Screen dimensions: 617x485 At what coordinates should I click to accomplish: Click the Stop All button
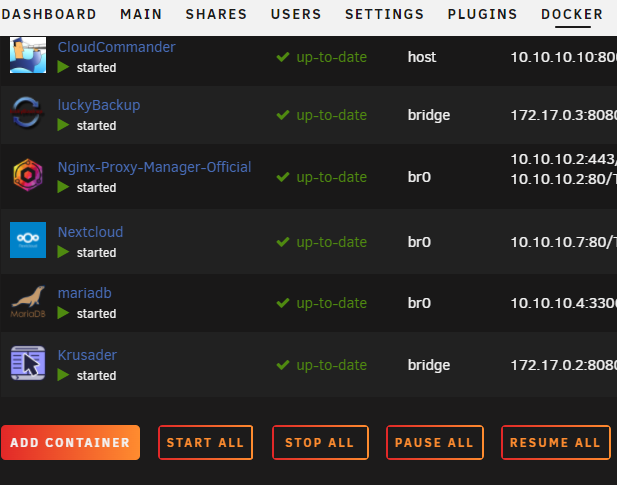point(320,443)
